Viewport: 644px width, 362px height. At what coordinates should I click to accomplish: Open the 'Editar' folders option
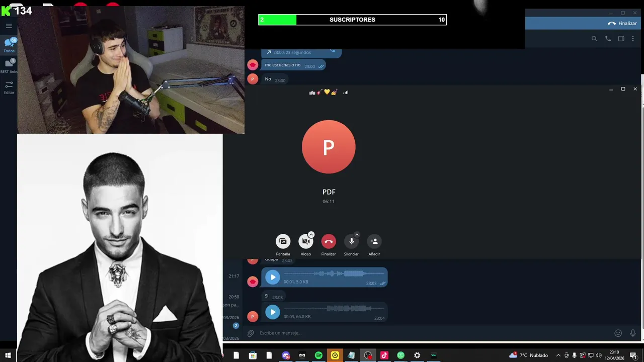(9, 87)
